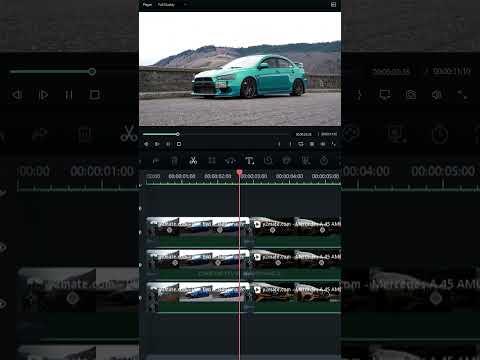480x360 pixels.
Task: Click the circular arrow icon beside the T tool
Action: [268, 161]
